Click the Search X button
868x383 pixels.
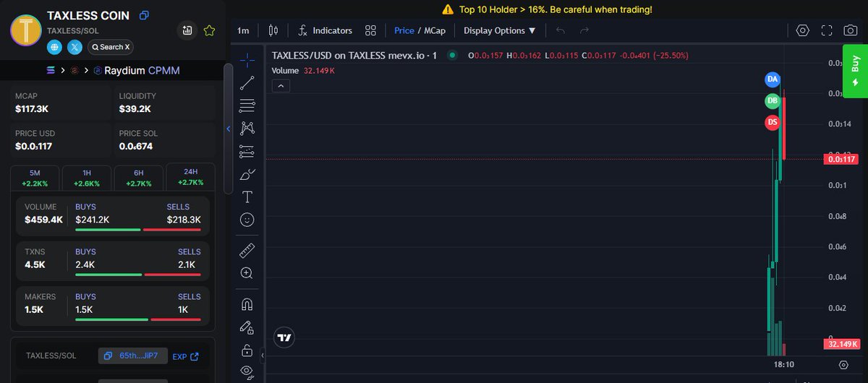pyautogui.click(x=111, y=47)
